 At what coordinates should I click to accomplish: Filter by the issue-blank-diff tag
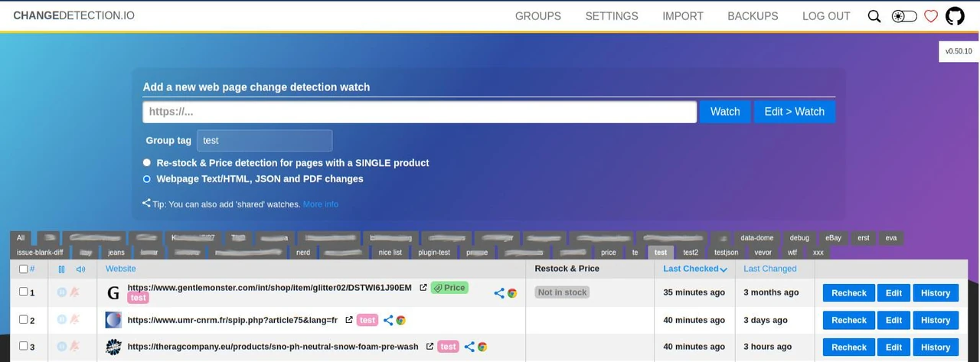tap(40, 253)
